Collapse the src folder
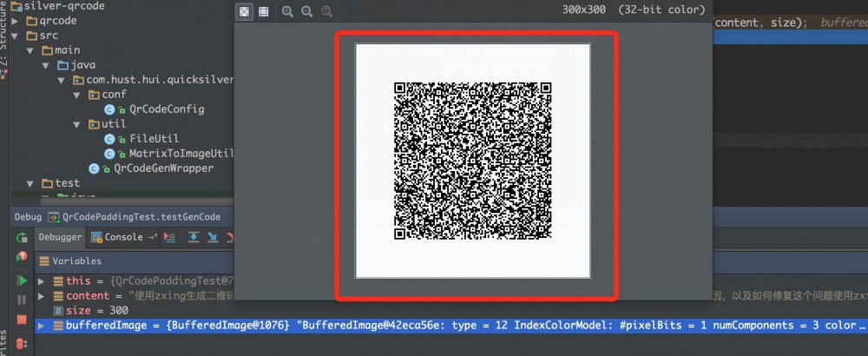868x356 pixels. pyautogui.click(x=15, y=36)
